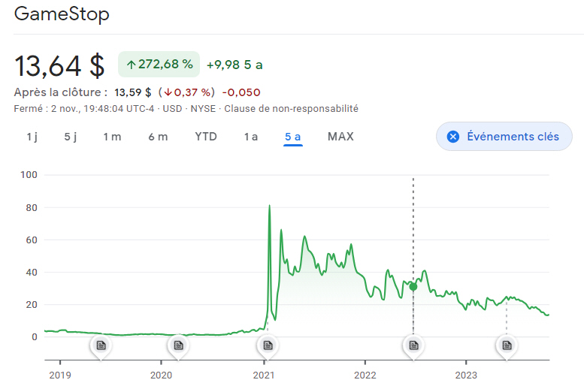Viewport: 584px width, 392px height.
Task: Click the 2021 price spike peak
Action: (270, 206)
